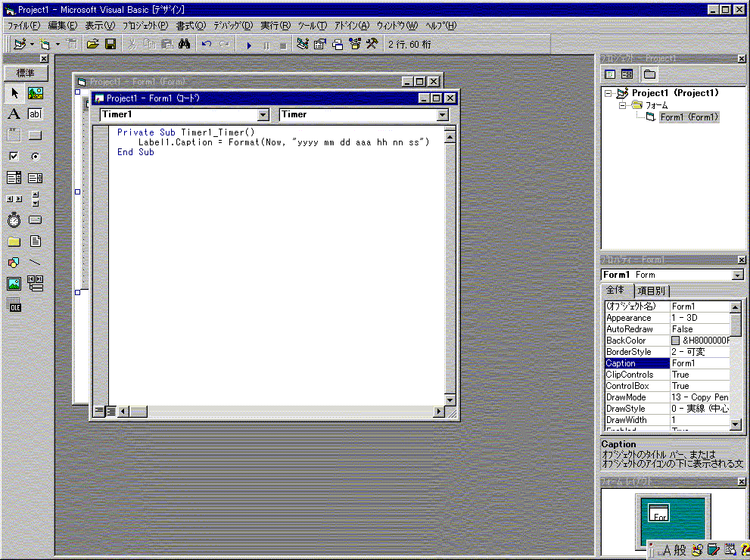
Task: Select the DirListBox folder control tool
Action: point(14,241)
